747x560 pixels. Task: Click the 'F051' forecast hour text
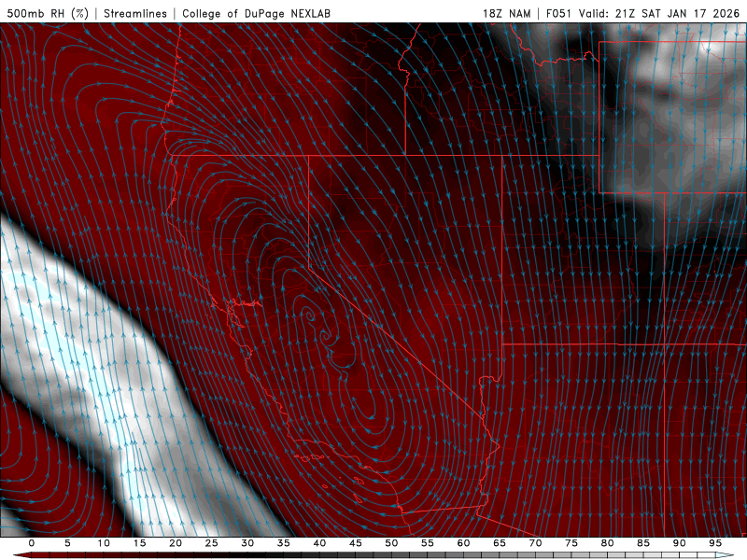(x=559, y=13)
